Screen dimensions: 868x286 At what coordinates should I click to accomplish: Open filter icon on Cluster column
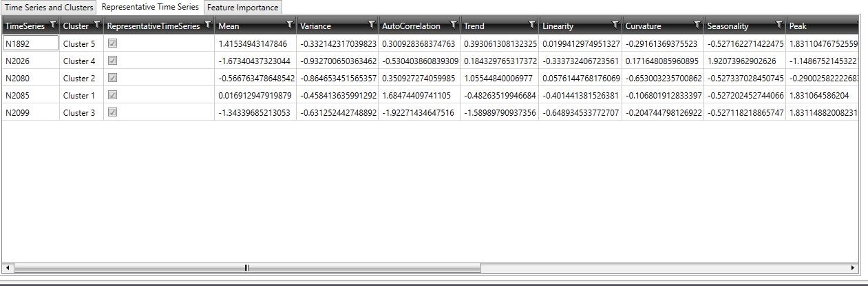point(97,25)
